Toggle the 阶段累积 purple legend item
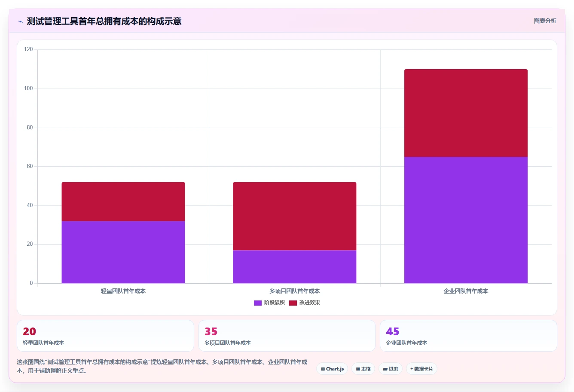574x392 pixels. pos(269,303)
